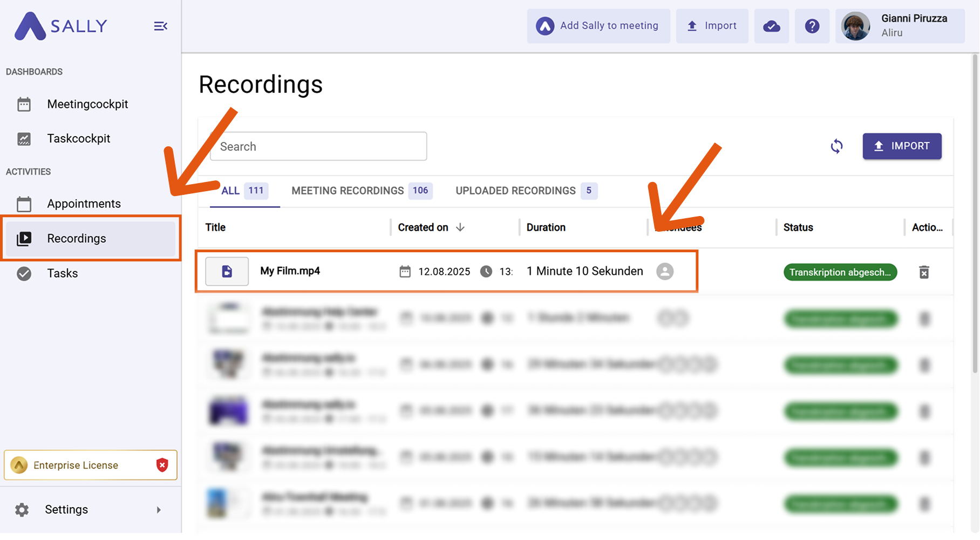Open Meetingcockpit in the sidebar
The image size is (980, 540).
[x=87, y=104]
